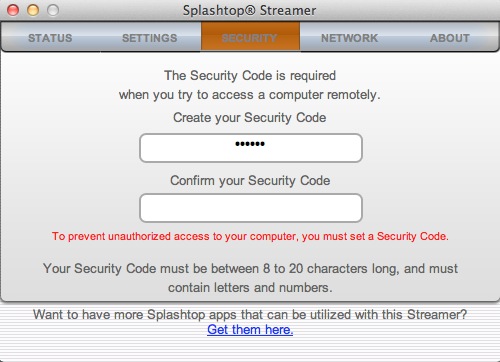Close the Splashtop Streamer window
The image size is (500, 362).
click(x=13, y=10)
